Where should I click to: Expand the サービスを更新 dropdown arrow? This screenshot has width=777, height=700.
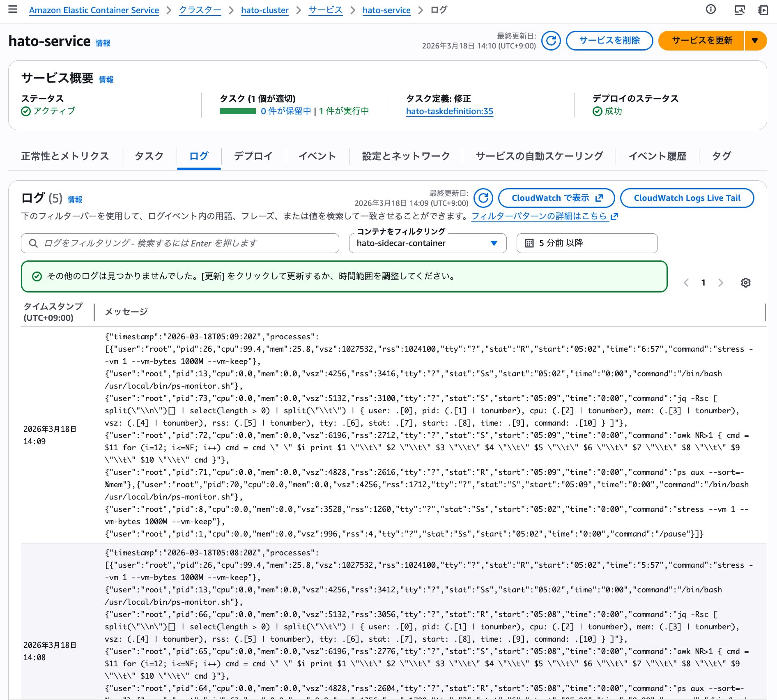click(x=755, y=41)
